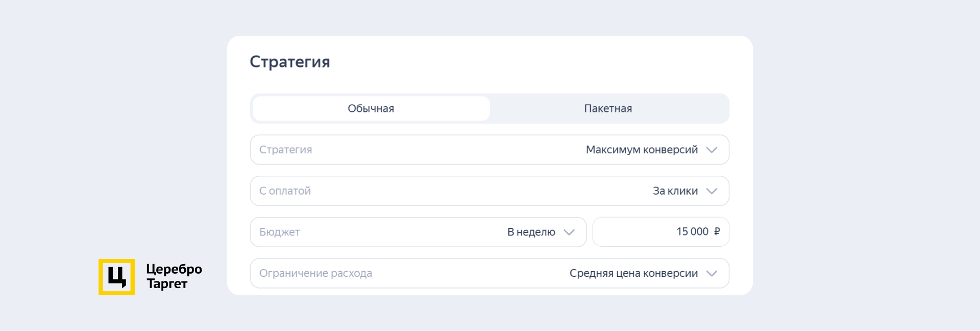Click the grey Стратегия field label
Screen dimensions: 980x331
285,150
